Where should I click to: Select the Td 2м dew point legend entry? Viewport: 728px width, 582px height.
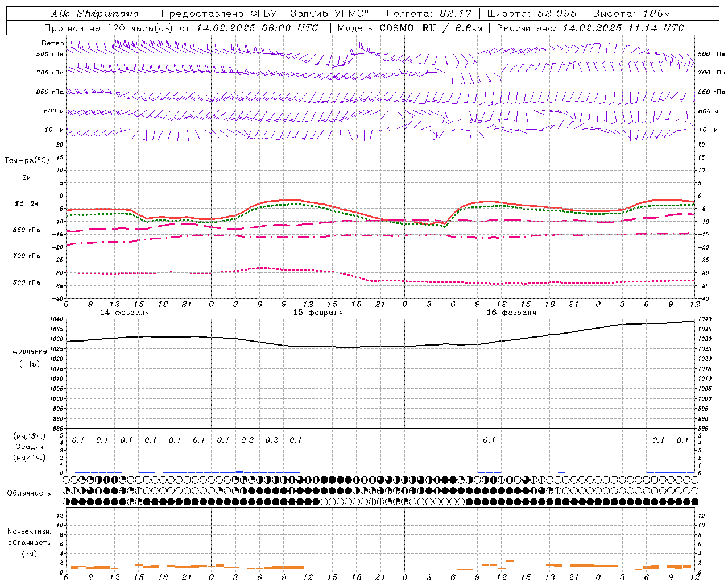[x=27, y=203]
